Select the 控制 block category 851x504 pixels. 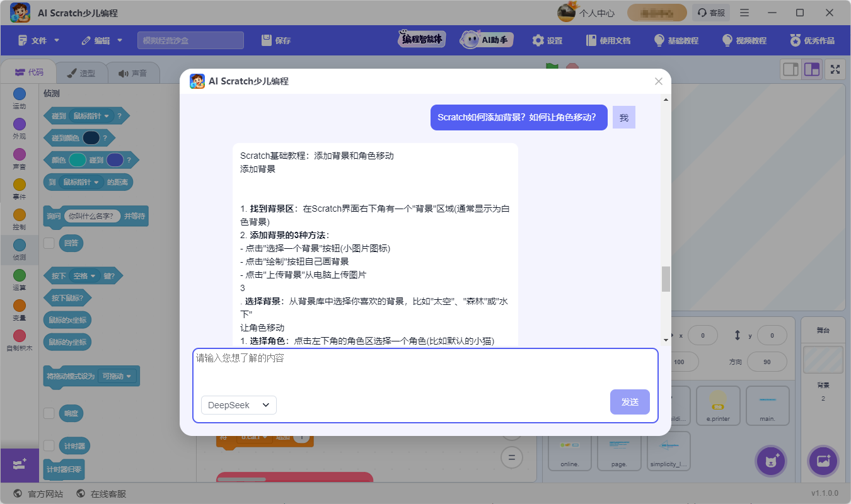click(20, 220)
